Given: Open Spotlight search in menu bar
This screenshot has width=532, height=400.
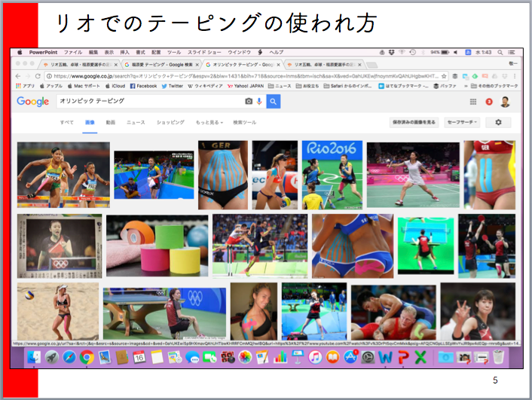Looking at the screenshot, I should (x=500, y=52).
